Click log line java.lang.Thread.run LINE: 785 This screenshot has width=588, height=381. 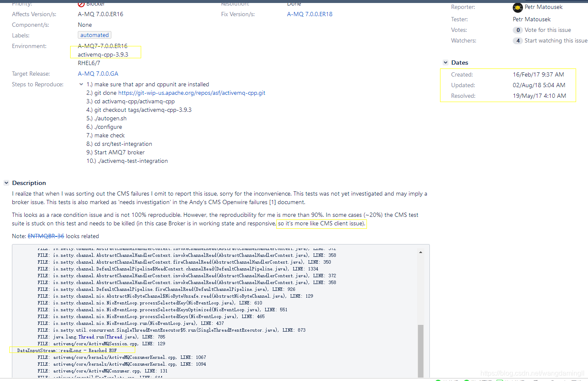tap(101, 337)
